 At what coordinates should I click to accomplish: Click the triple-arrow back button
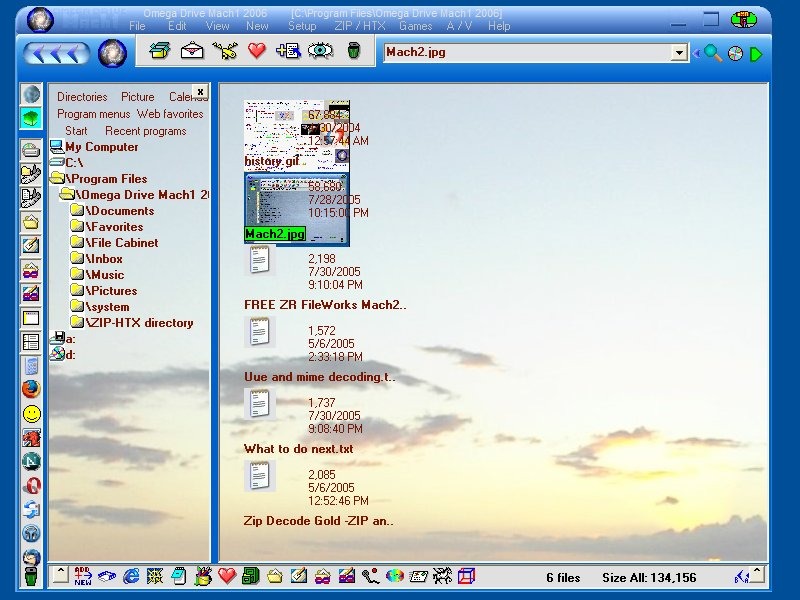pyautogui.click(x=56, y=53)
